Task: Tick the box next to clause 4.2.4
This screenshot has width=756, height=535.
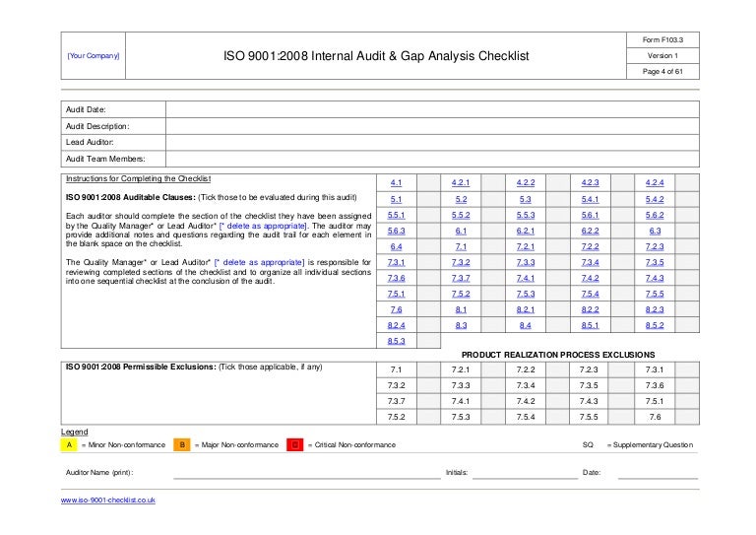Action: (x=689, y=183)
